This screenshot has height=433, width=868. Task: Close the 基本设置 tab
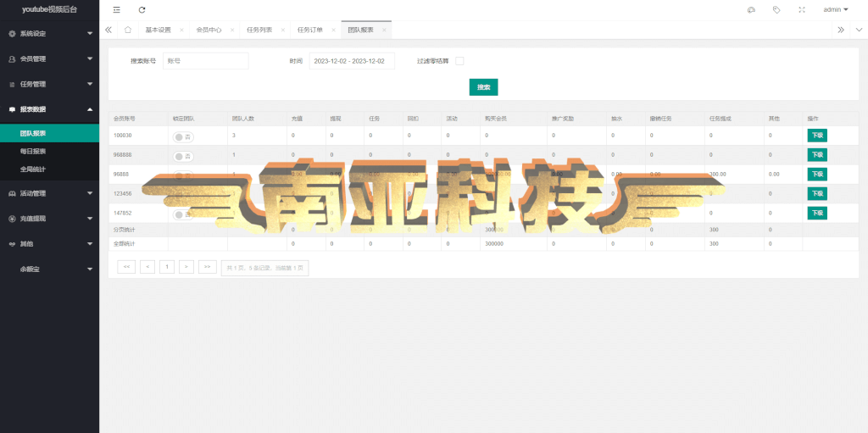pyautogui.click(x=181, y=30)
